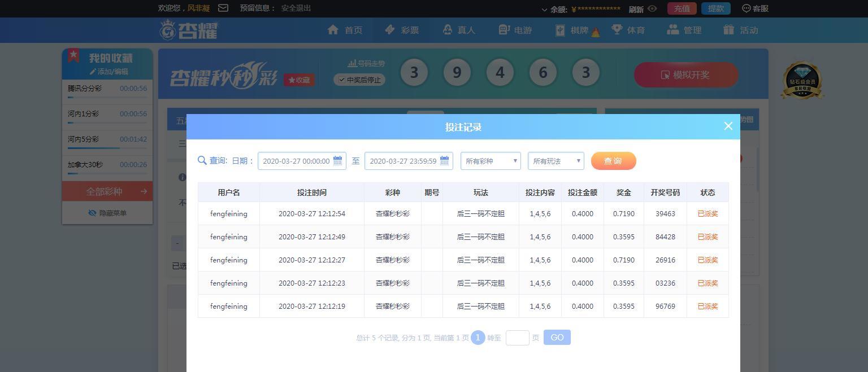Image resolution: width=868 pixels, height=372 pixels.
Task: Click the page jump input box
Action: pyautogui.click(x=518, y=338)
